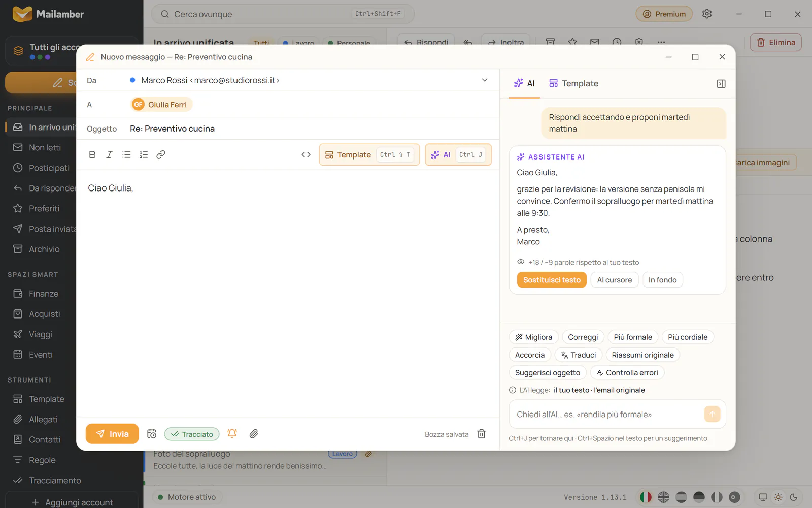
Task: Toggle the Tracciato tracking pill
Action: pos(192,434)
